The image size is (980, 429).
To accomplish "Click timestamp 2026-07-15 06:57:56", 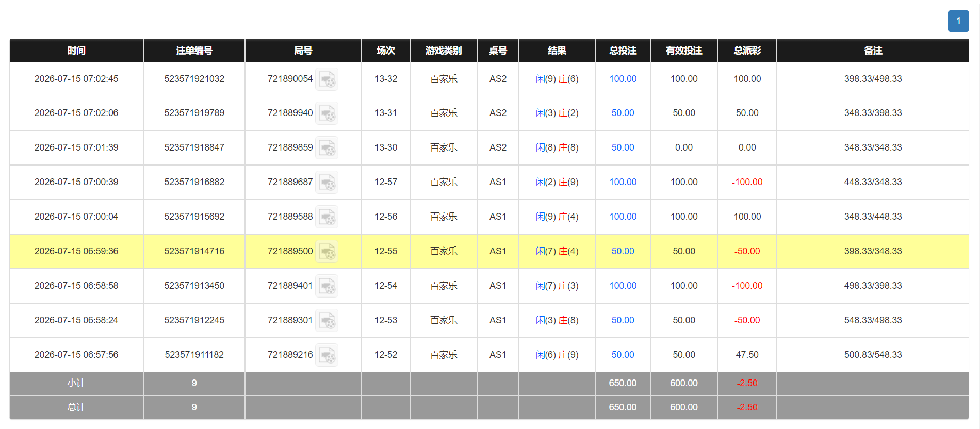I will tap(76, 355).
